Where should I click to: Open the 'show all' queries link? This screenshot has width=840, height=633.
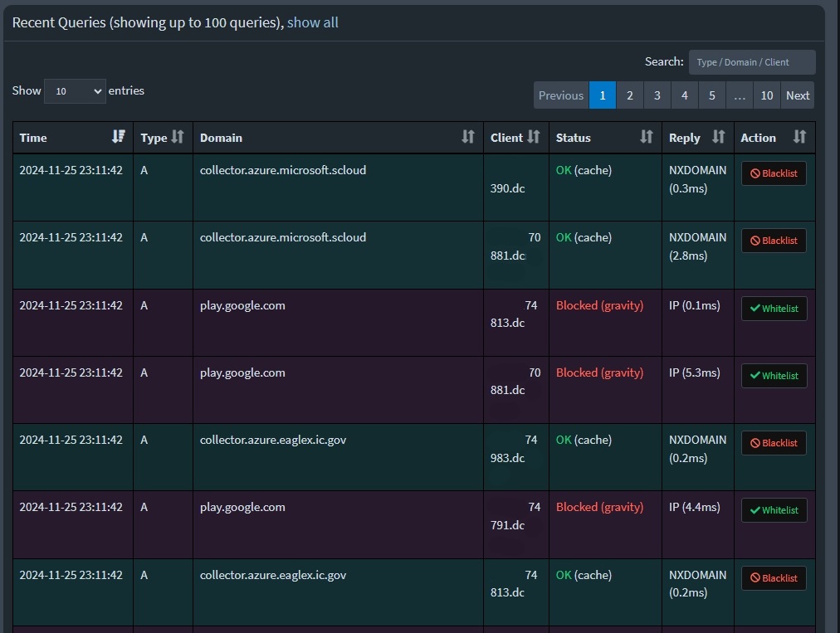312,22
